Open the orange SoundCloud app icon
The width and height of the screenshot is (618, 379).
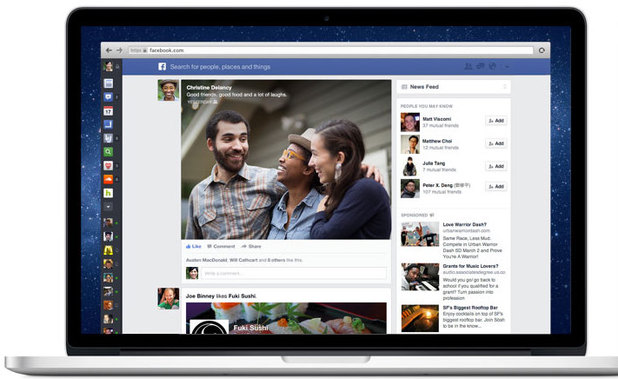click(108, 179)
